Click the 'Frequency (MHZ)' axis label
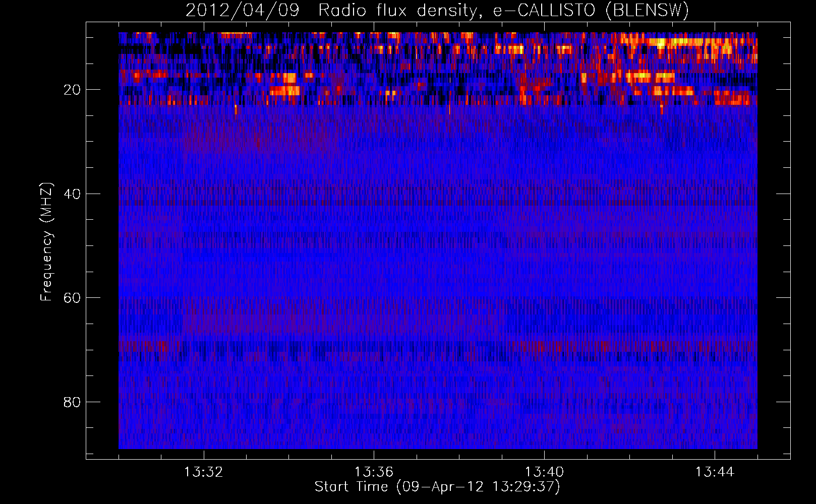816x504 pixels. coord(46,242)
